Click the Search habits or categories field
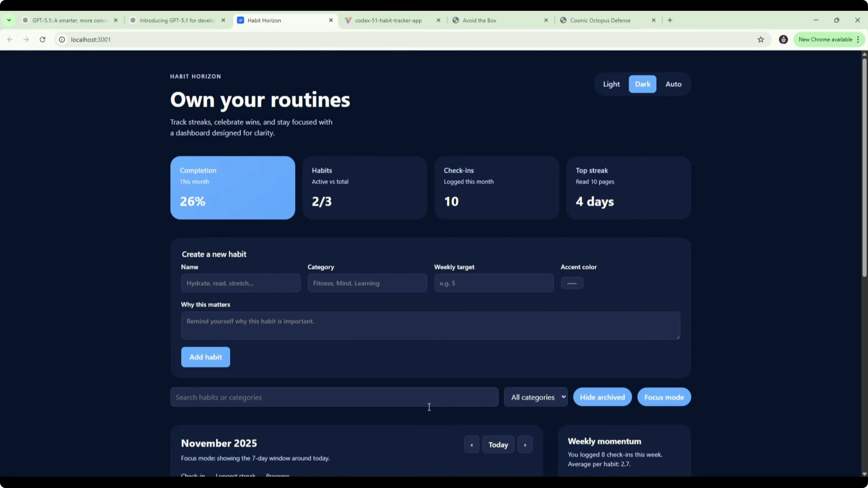 tap(334, 397)
